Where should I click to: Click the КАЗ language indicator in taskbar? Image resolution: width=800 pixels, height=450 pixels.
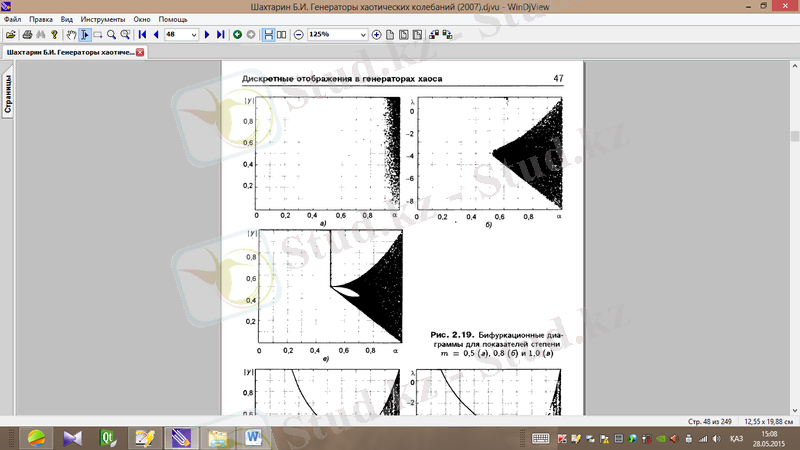(x=736, y=438)
